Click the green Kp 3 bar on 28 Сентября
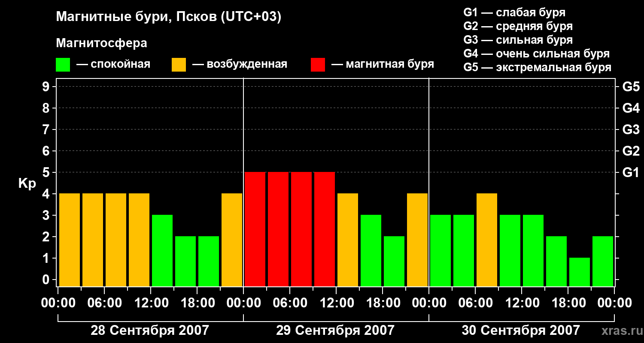Viewport: 644px width, 343px height. [x=162, y=250]
